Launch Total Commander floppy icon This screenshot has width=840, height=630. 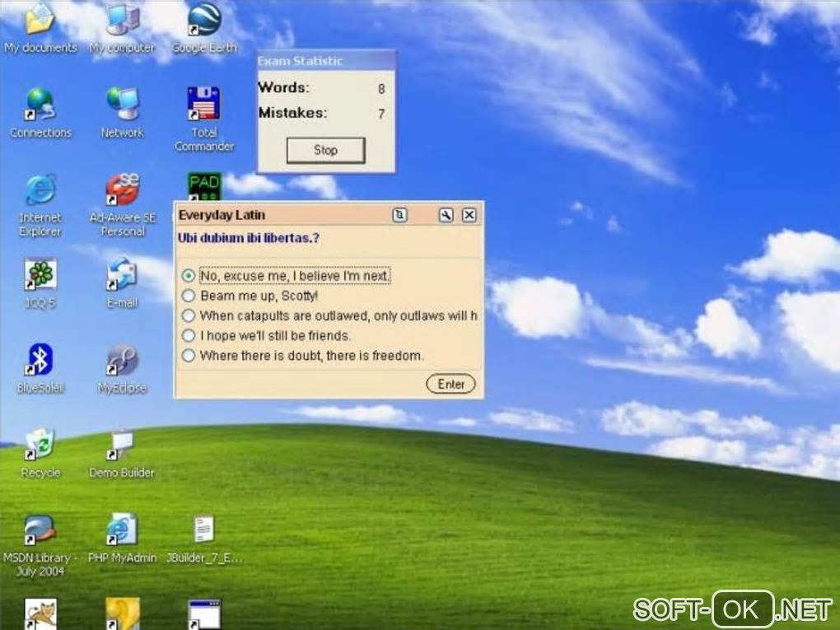pyautogui.click(x=203, y=104)
